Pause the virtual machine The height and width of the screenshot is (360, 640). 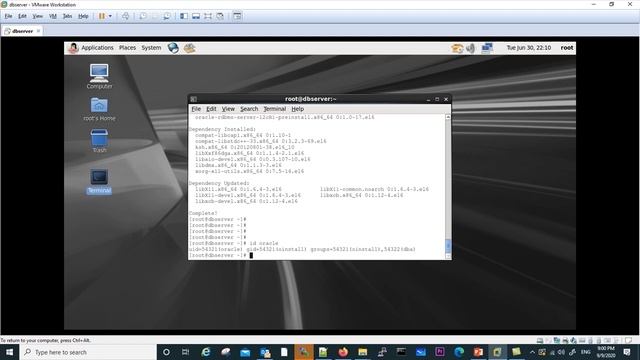tap(102, 16)
